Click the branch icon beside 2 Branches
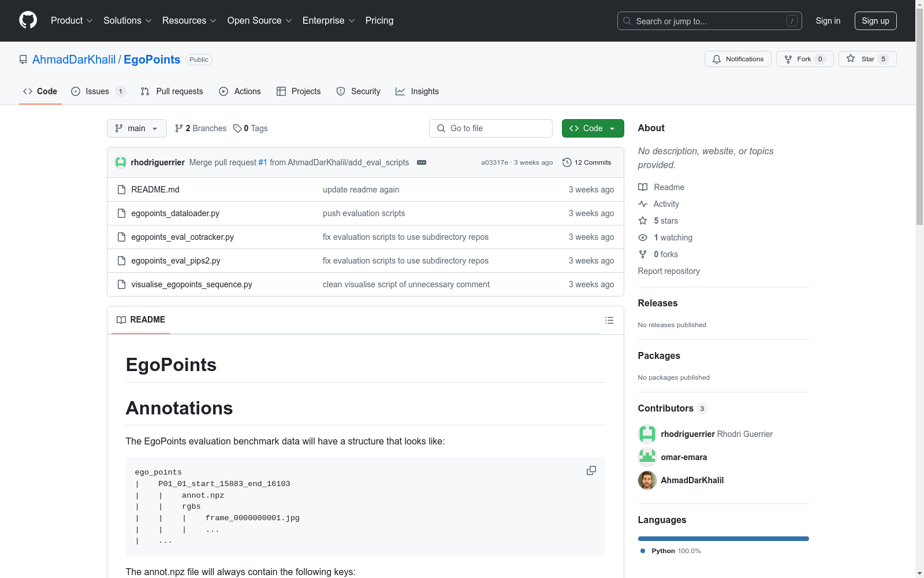 [179, 128]
